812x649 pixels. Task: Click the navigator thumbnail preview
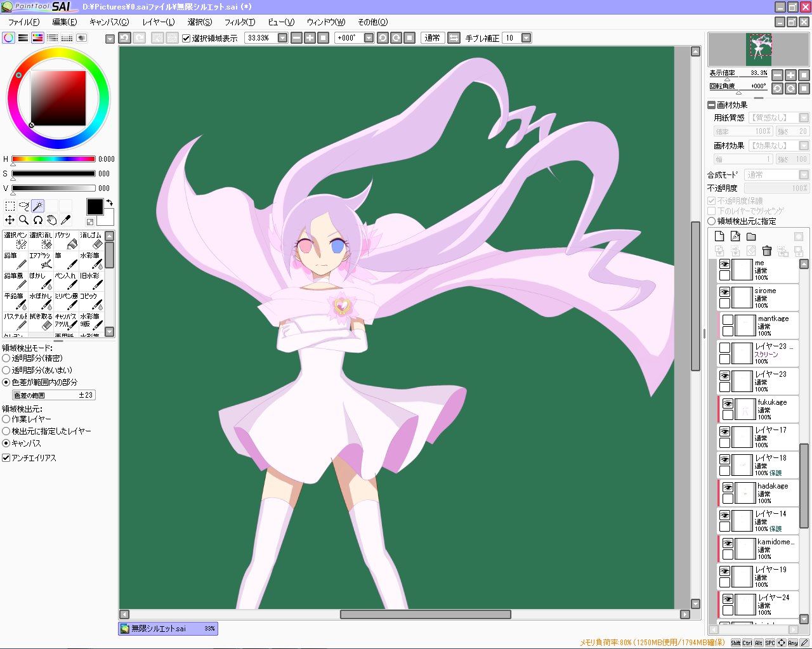point(759,49)
